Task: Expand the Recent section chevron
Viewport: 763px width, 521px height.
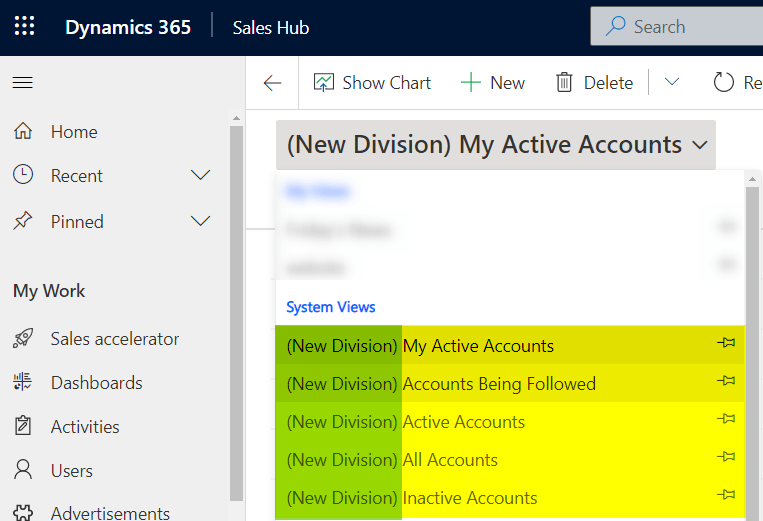Action: click(200, 176)
